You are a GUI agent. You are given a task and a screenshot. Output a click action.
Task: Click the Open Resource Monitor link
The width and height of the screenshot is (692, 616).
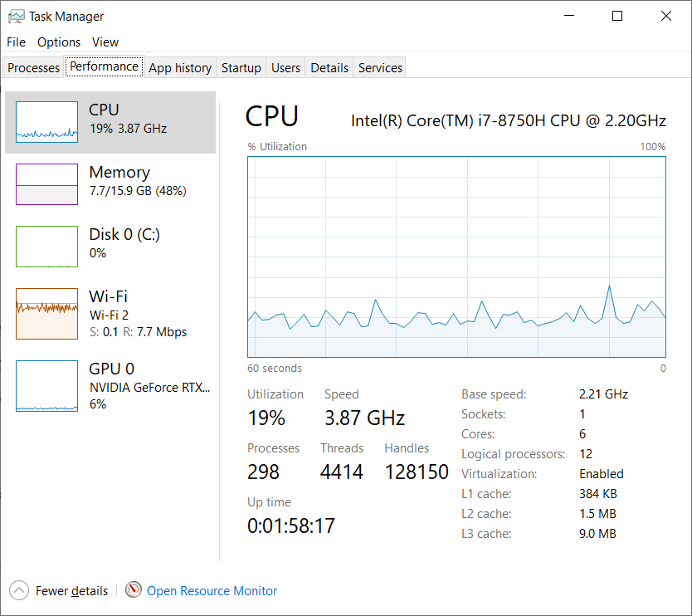coord(212,591)
